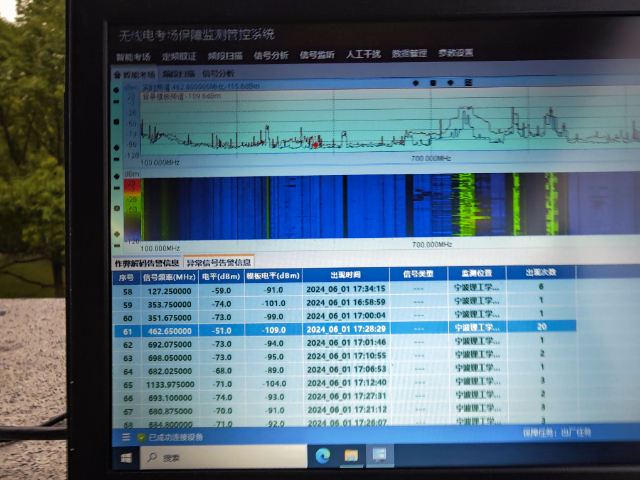
Task: Click the Windows Start button
Action: (x=128, y=458)
